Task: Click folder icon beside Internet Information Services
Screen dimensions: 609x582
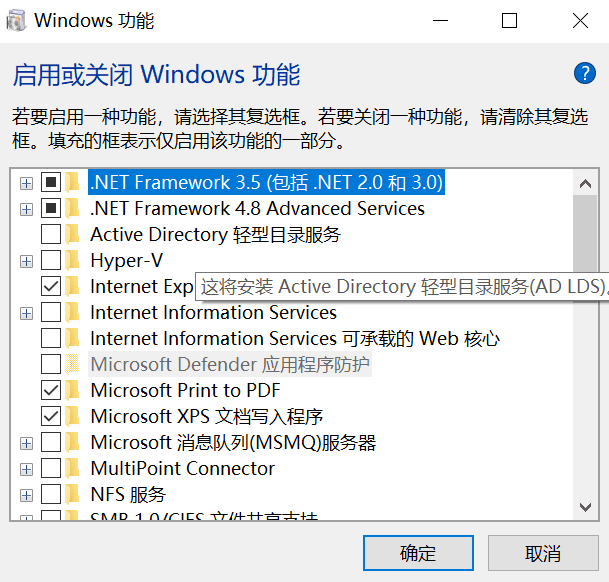Action: (x=73, y=313)
